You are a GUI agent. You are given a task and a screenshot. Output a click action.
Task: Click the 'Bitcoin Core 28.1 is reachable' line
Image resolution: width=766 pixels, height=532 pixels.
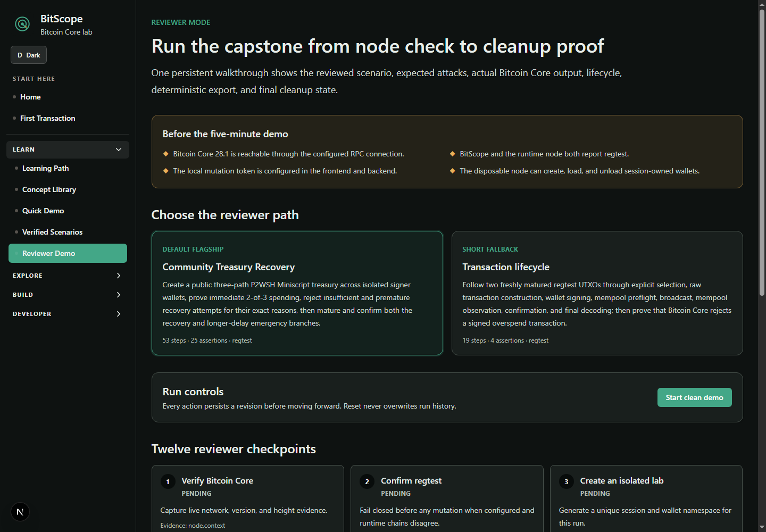point(288,154)
